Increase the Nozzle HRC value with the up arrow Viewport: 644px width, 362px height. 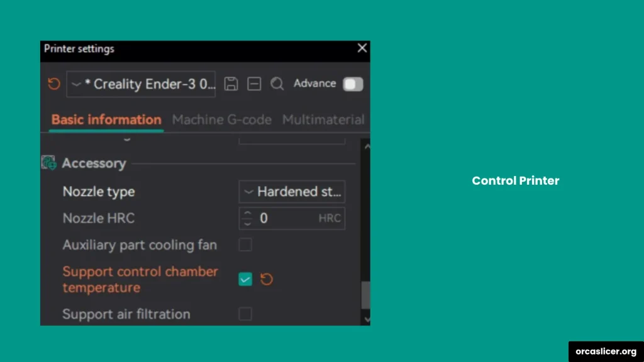click(x=248, y=214)
